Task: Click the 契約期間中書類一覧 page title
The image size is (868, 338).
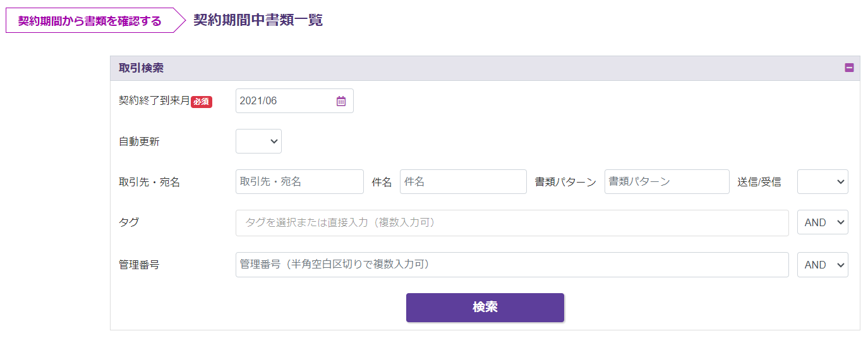Action: [x=258, y=20]
